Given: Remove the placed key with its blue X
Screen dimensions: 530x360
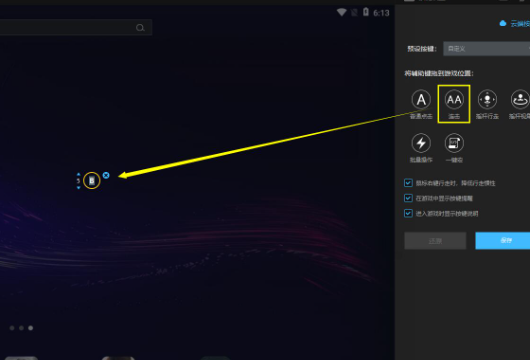Looking at the screenshot, I should tap(106, 175).
